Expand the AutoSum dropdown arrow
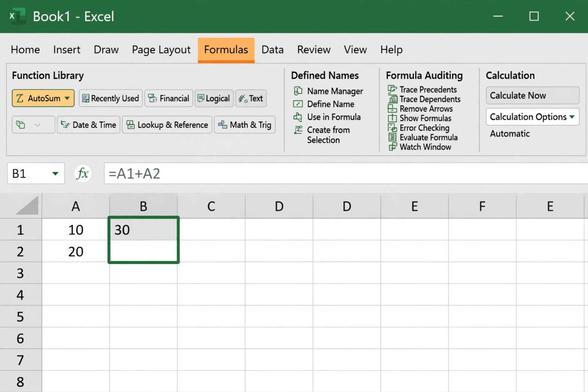 (x=67, y=98)
